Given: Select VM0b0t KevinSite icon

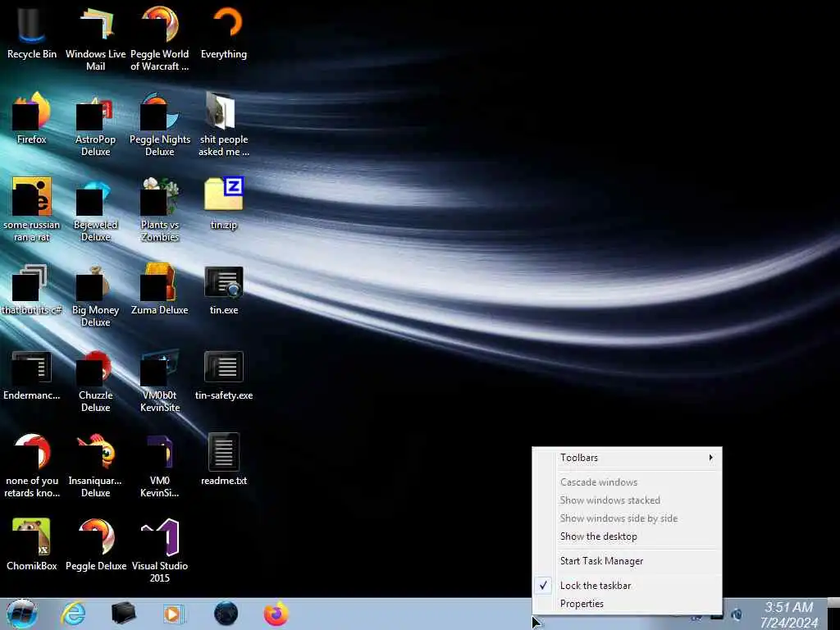Looking at the screenshot, I should [160, 381].
